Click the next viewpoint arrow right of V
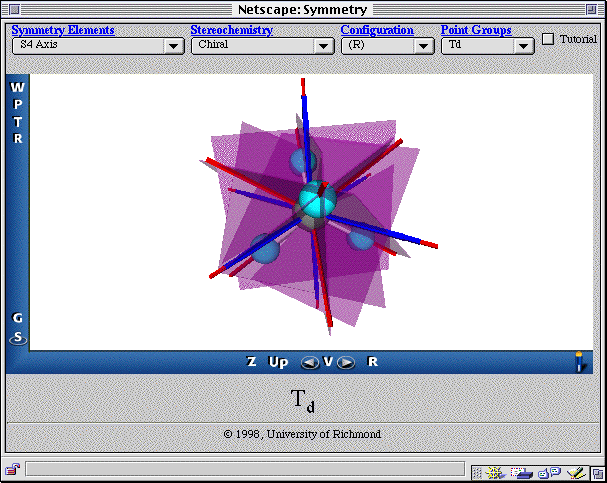The image size is (607, 483). coord(346,362)
